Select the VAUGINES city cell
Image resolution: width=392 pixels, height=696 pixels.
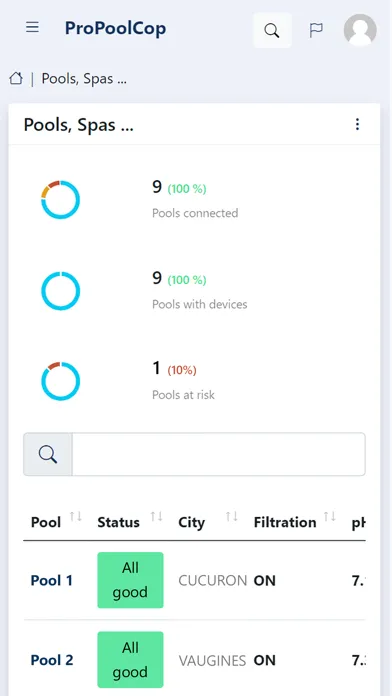pos(212,660)
